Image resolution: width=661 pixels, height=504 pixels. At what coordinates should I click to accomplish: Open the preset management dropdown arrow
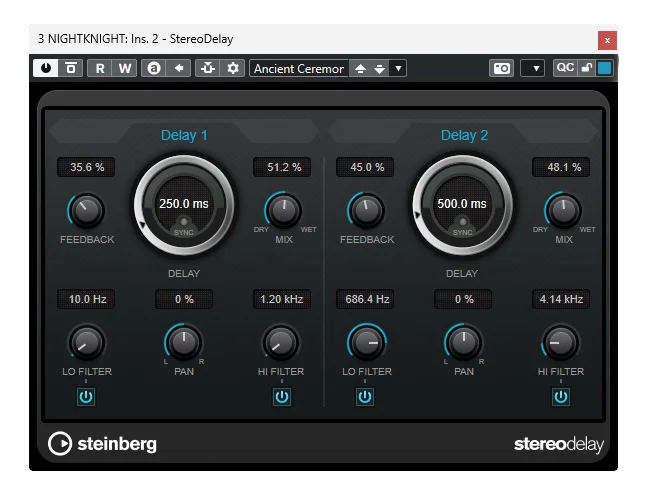398,68
